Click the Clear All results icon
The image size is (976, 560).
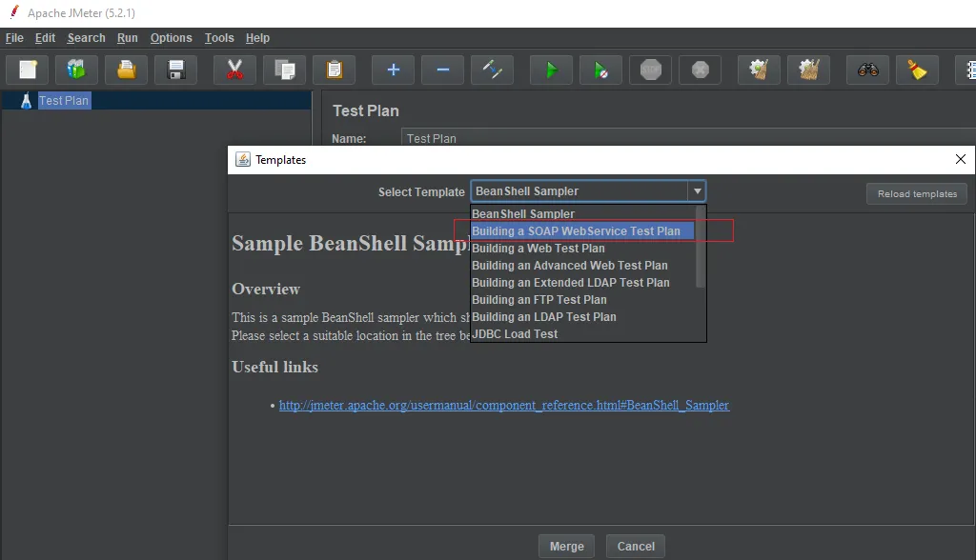point(808,70)
